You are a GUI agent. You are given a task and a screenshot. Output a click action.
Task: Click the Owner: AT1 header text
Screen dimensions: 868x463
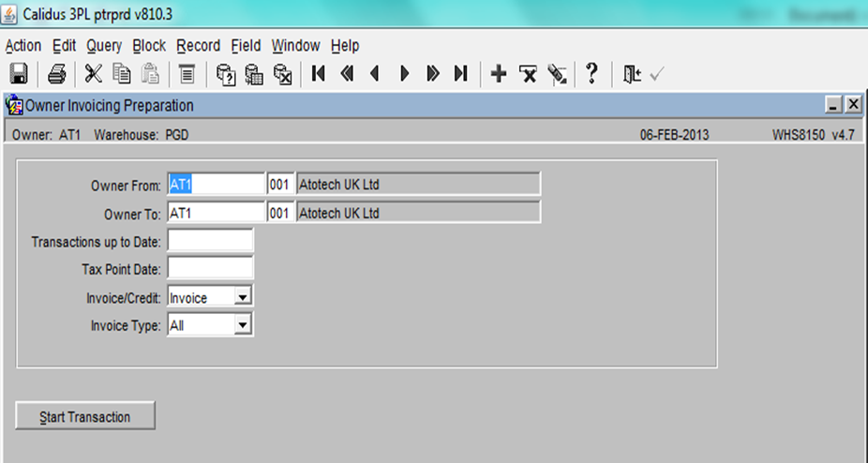[47, 135]
